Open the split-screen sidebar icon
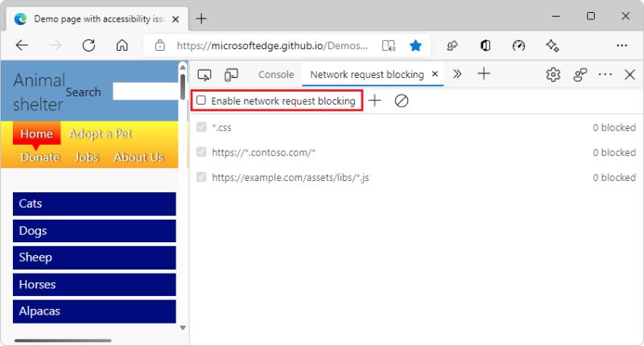This screenshot has height=346, width=644. (x=485, y=46)
